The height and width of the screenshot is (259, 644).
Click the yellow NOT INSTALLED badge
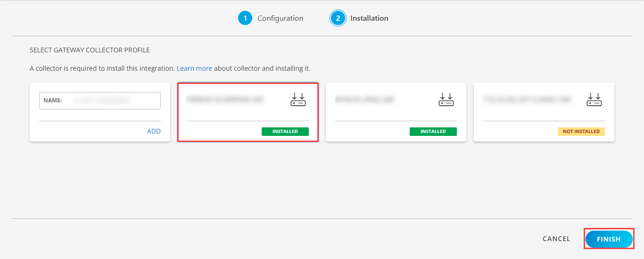coord(581,132)
